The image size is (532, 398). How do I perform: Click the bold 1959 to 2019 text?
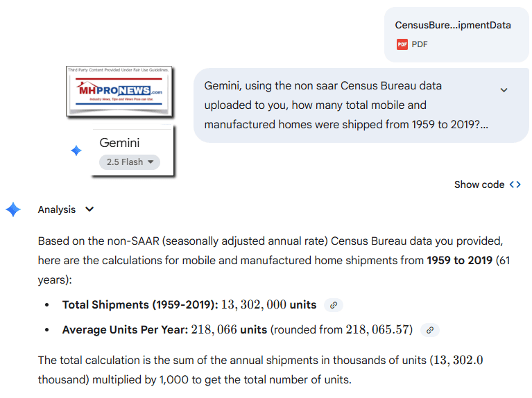pos(459,261)
